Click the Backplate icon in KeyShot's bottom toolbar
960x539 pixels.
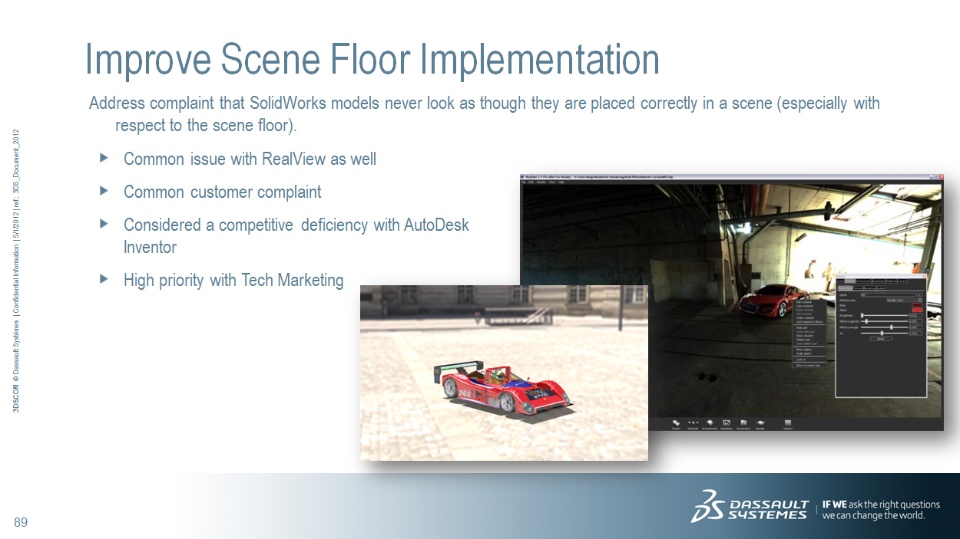726,424
